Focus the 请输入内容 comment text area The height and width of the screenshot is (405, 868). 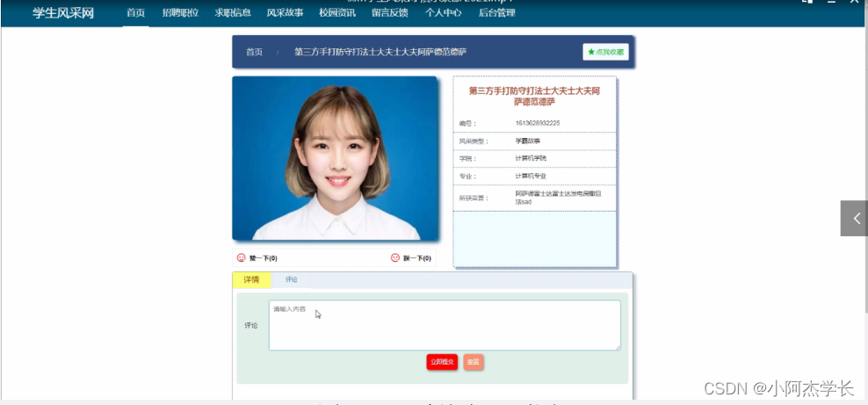445,325
